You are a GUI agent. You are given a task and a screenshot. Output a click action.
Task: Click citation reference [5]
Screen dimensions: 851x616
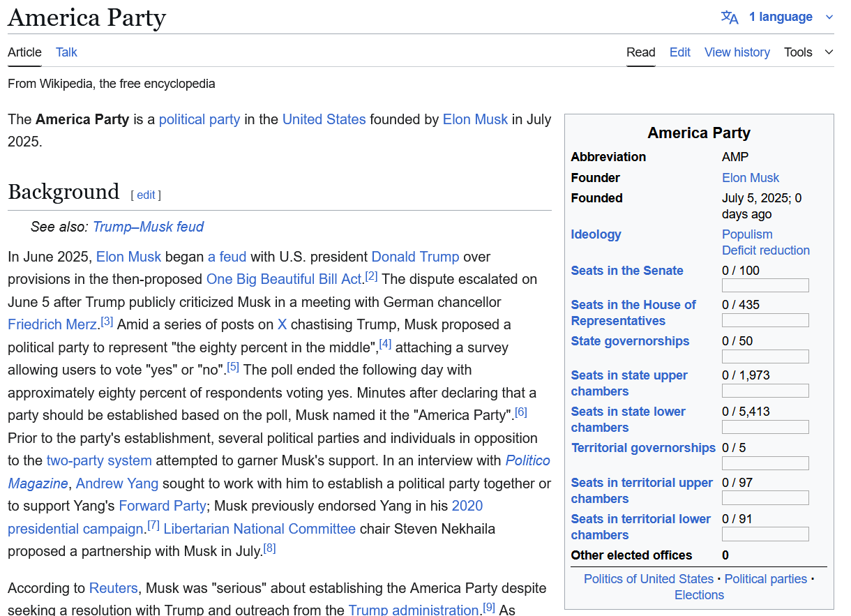(233, 366)
